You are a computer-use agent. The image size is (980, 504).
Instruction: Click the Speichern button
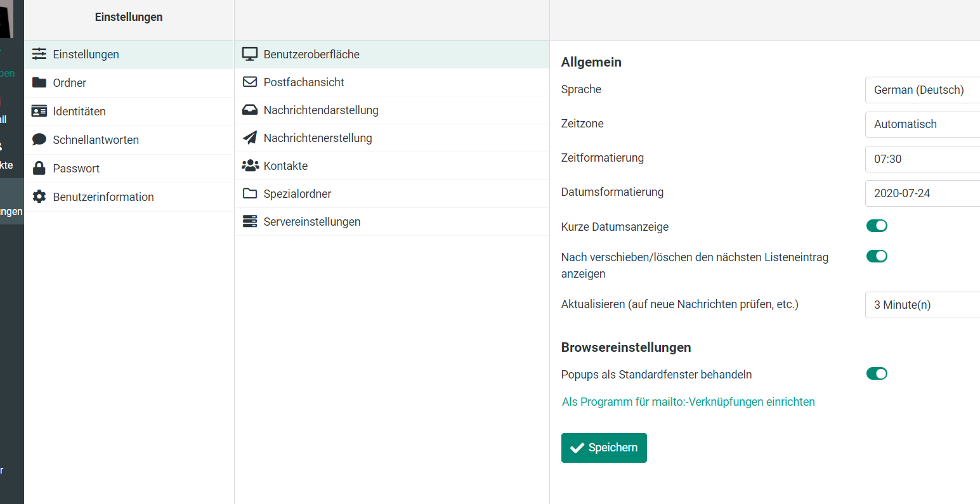click(604, 448)
